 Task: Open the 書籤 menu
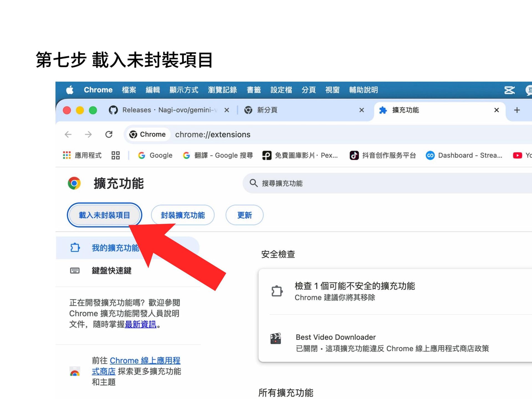[x=254, y=90]
